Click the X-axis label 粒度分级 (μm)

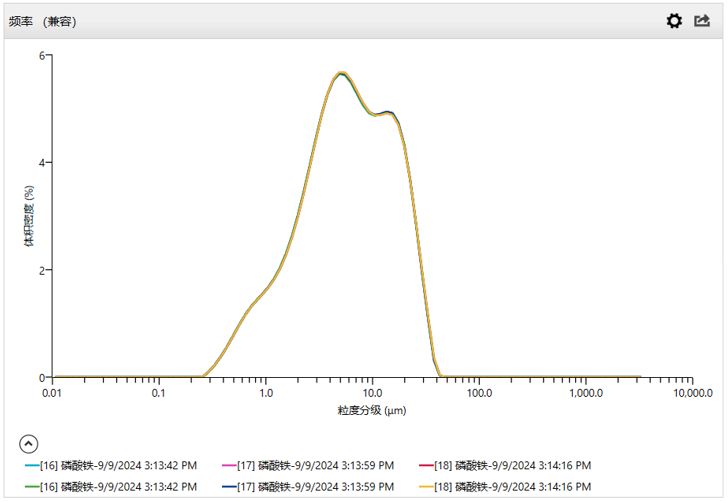371,411
